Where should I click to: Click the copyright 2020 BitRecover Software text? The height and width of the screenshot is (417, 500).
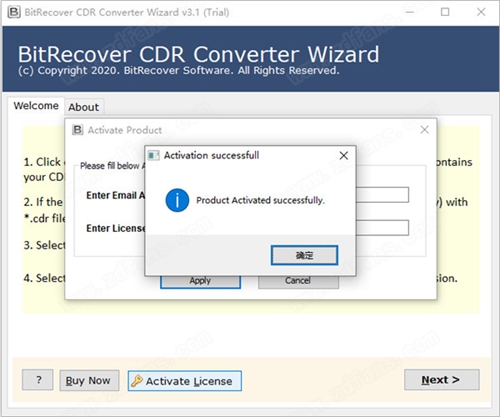pos(179,71)
